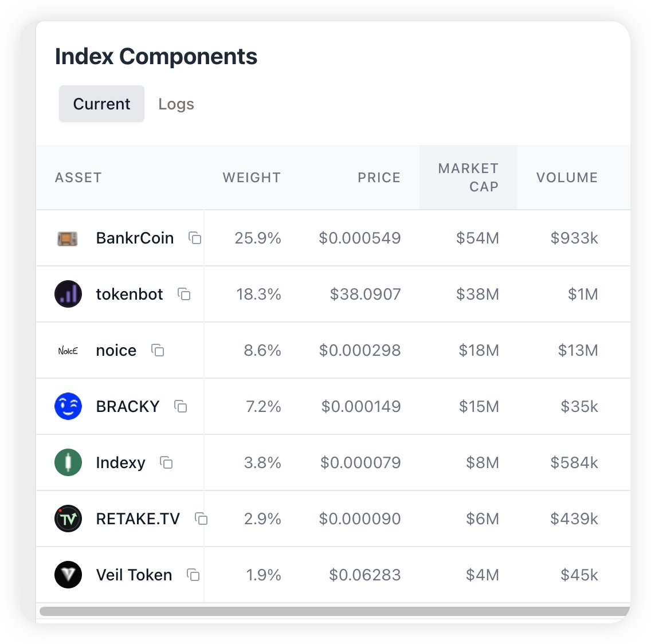Click the RETAKE.TV token logo
651x644 pixels.
tap(68, 519)
